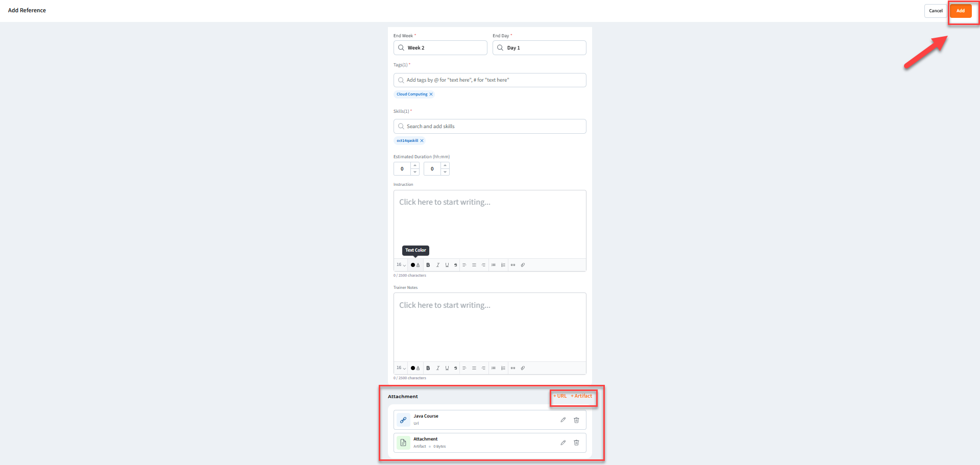Open the Java Course link icon
The image size is (980, 465).
click(403, 420)
